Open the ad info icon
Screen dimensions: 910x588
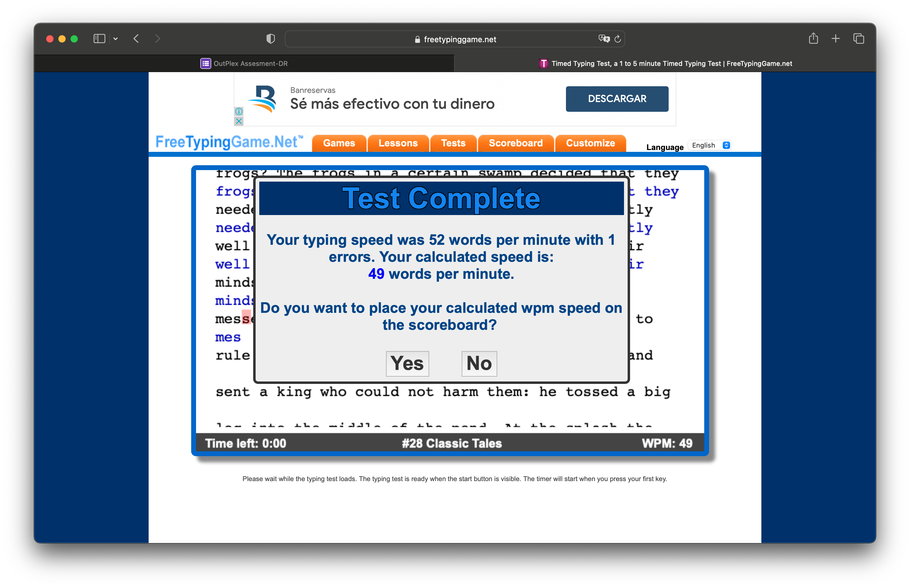239,111
